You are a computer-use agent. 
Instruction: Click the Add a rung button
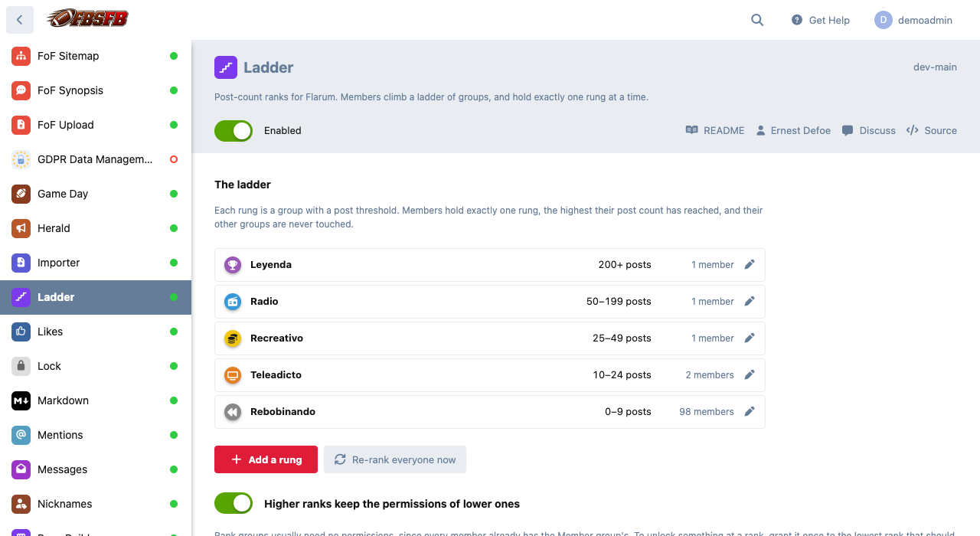click(266, 459)
